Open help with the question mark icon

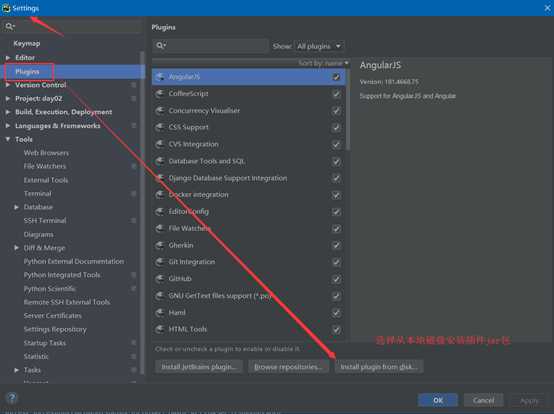[x=12, y=399]
